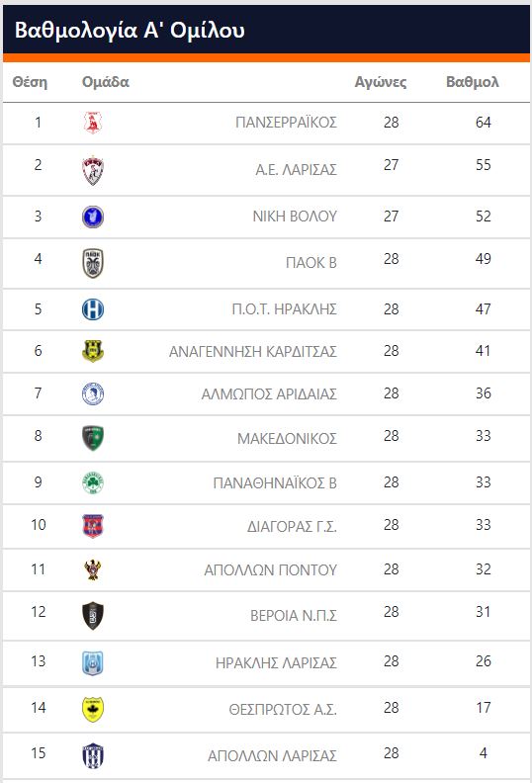
Task: Click the ΘΕΣΠΡΩΤΟΣ Α.Σ. yellow badge
Action: [92, 709]
